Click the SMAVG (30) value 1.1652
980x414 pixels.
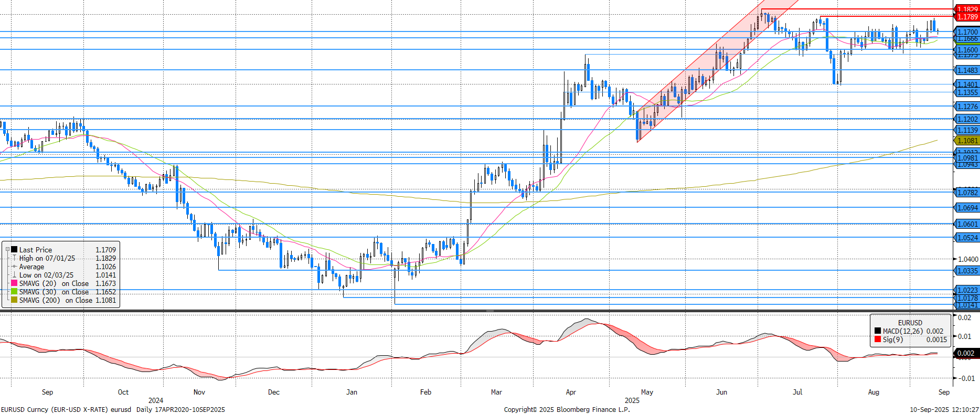pyautogui.click(x=105, y=292)
